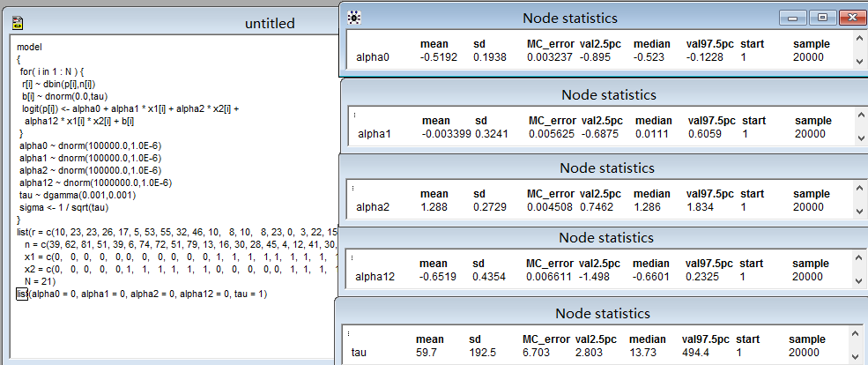The image size is (868, 365).
Task: Click alpha12 mean value -0.6519
Action: (x=436, y=276)
